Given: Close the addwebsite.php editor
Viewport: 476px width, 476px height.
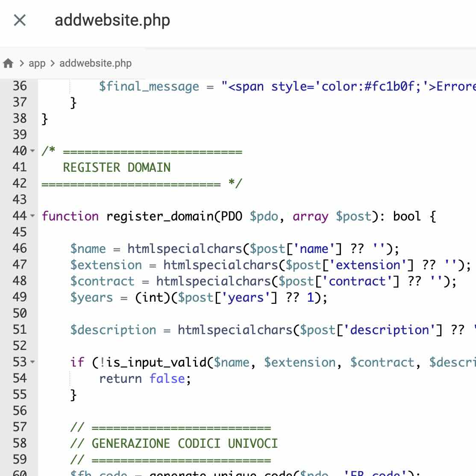Looking at the screenshot, I should (x=20, y=21).
